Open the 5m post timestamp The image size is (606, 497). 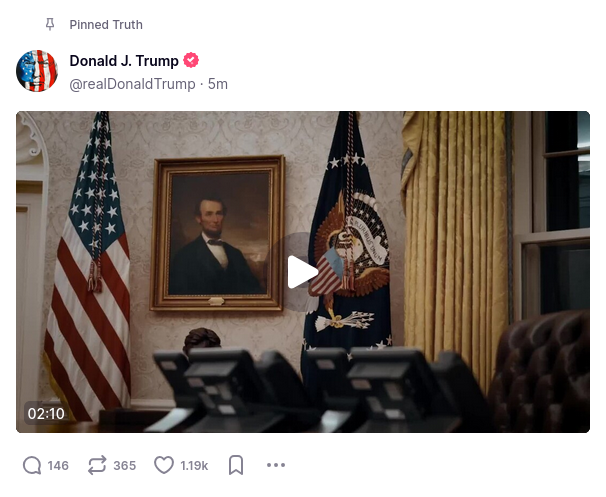pos(218,84)
